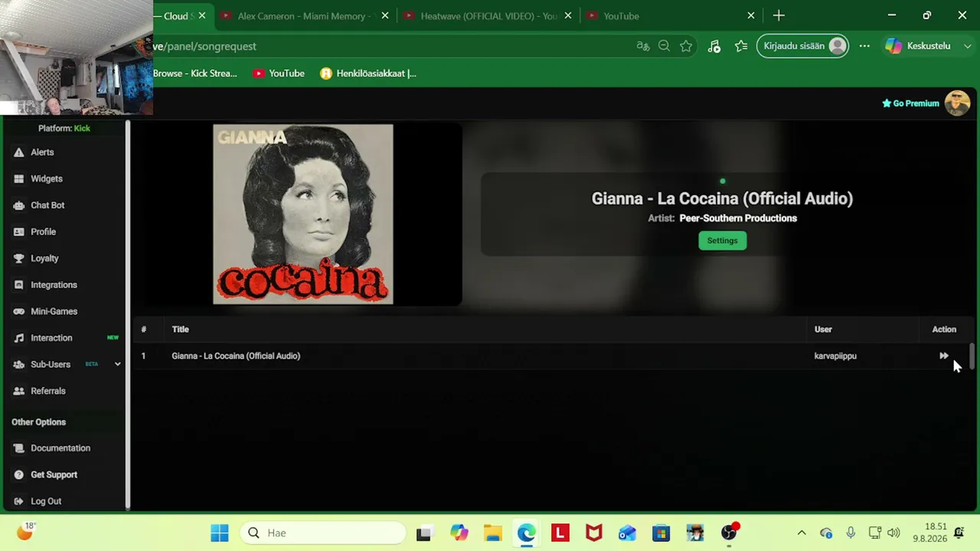This screenshot has width=980, height=551.
Task: Open song request Settings button
Action: point(722,240)
